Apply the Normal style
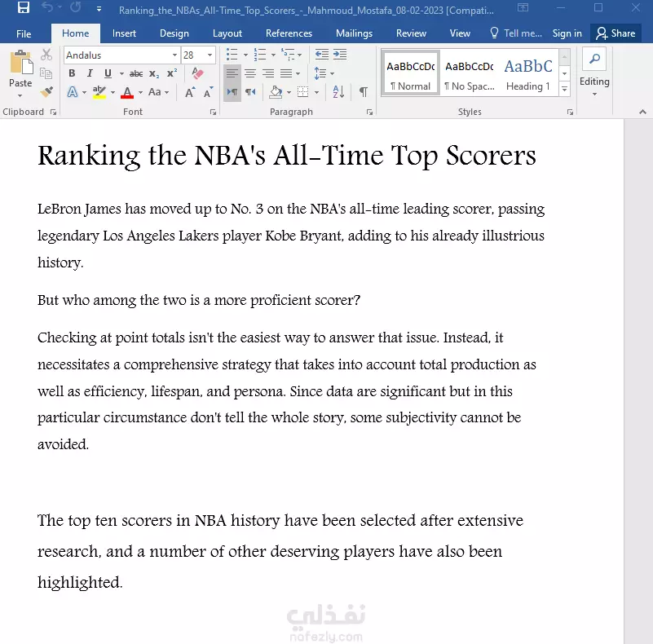This screenshot has height=644, width=653. coord(411,74)
